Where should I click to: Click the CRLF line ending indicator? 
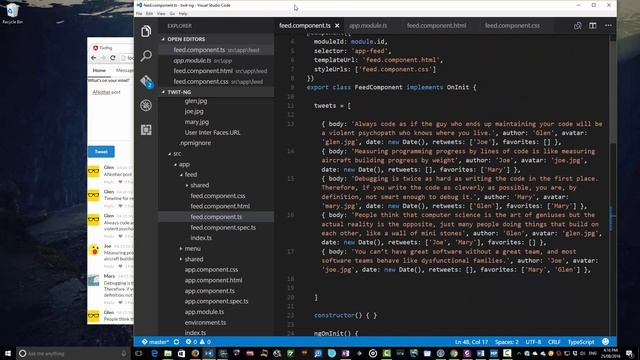click(x=554, y=342)
